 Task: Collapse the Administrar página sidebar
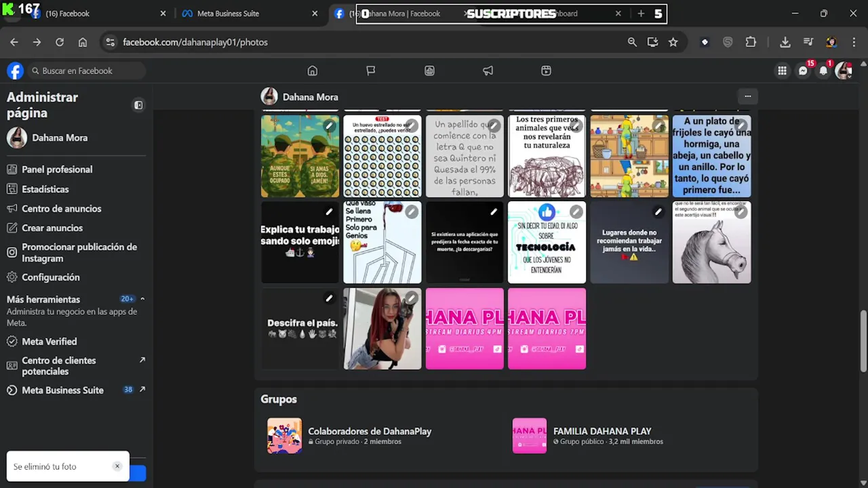click(x=138, y=105)
